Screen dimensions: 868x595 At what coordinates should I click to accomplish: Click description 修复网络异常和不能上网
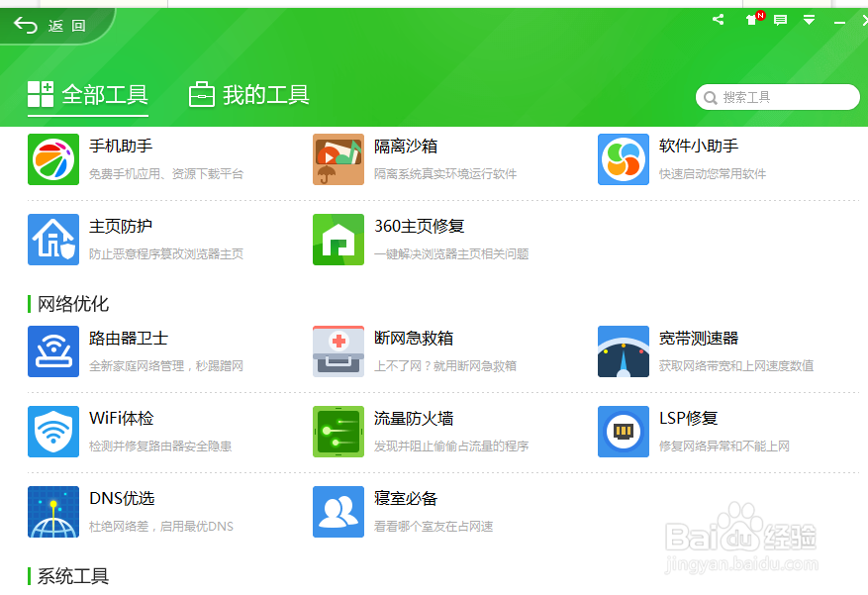pyautogui.click(x=724, y=446)
